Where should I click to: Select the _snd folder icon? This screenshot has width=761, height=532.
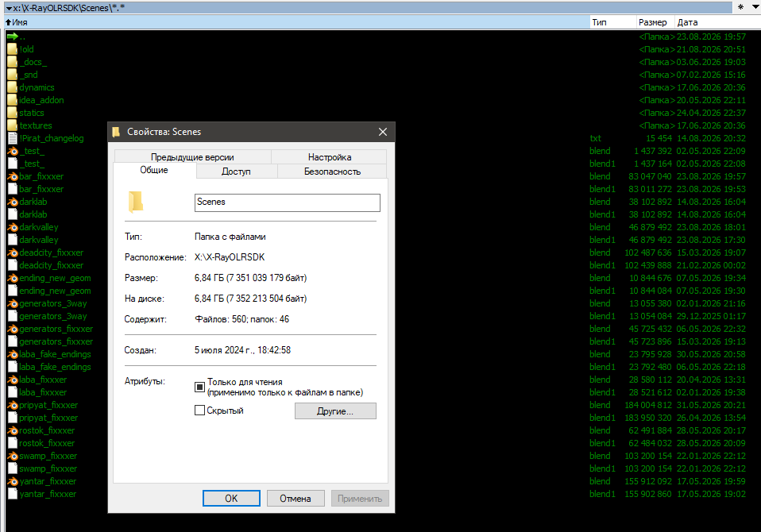click(x=12, y=75)
